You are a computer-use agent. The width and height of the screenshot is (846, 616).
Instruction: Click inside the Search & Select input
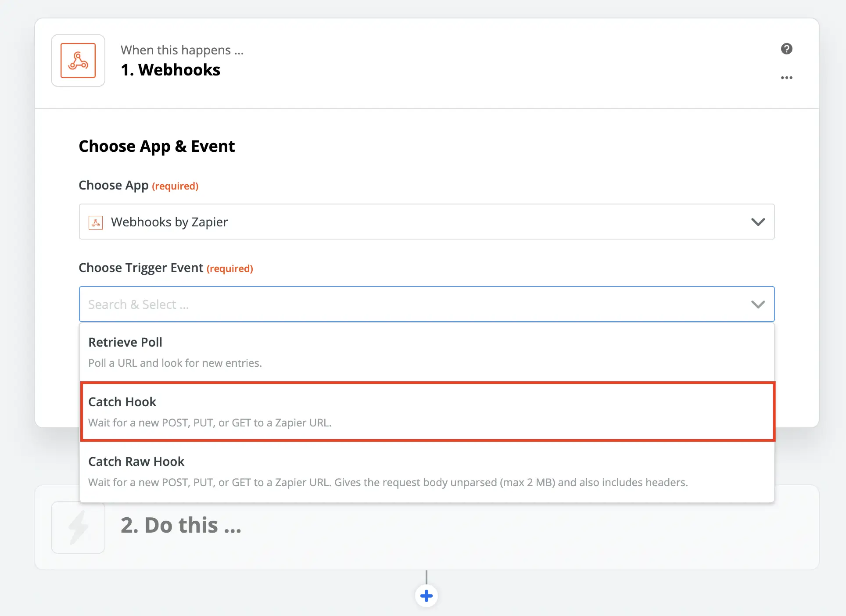(307, 304)
